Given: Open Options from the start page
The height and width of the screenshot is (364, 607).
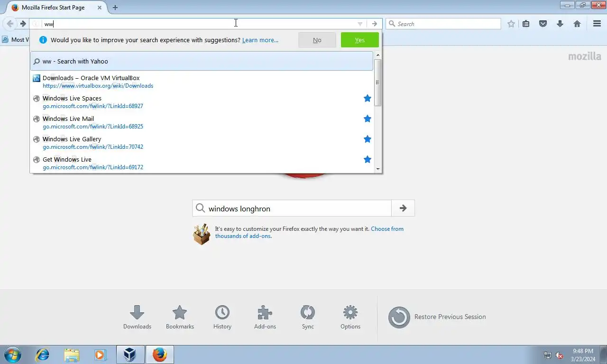Looking at the screenshot, I should (350, 317).
